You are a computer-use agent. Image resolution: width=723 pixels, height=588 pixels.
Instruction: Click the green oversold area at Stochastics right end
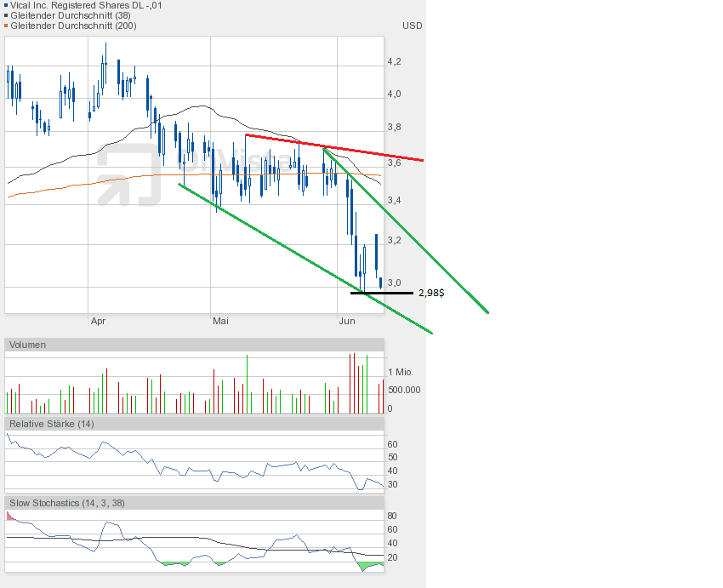(371, 565)
